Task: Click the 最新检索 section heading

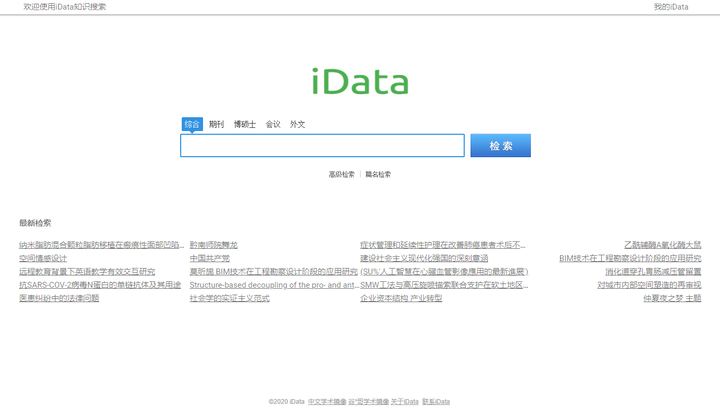Action: pyautogui.click(x=35, y=223)
